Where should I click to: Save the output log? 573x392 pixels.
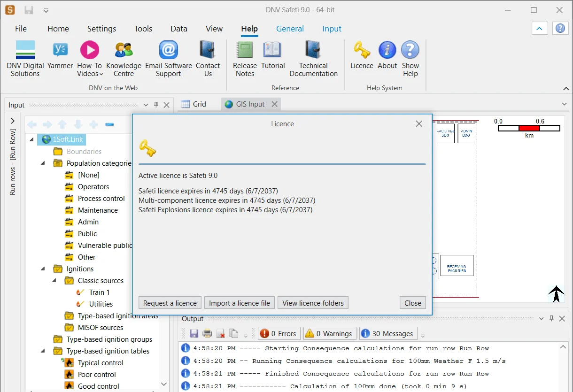tap(194, 334)
